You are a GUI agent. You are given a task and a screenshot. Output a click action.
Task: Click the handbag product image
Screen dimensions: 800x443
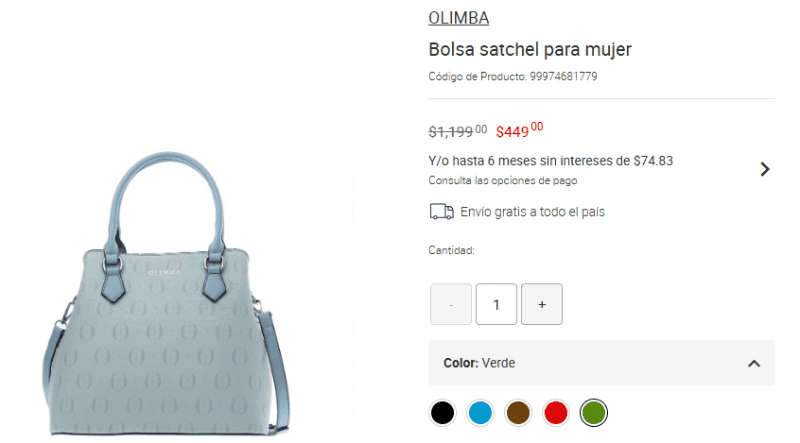pyautogui.click(x=166, y=294)
